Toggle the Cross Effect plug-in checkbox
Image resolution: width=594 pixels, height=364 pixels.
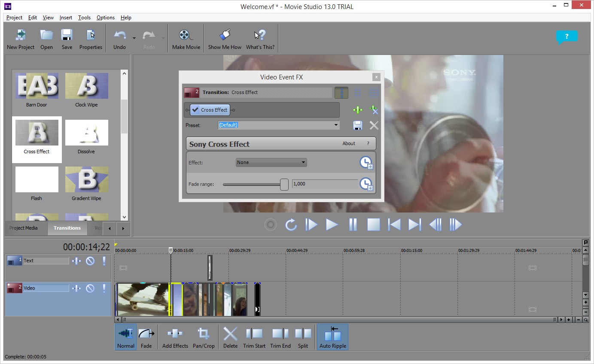[x=195, y=110]
